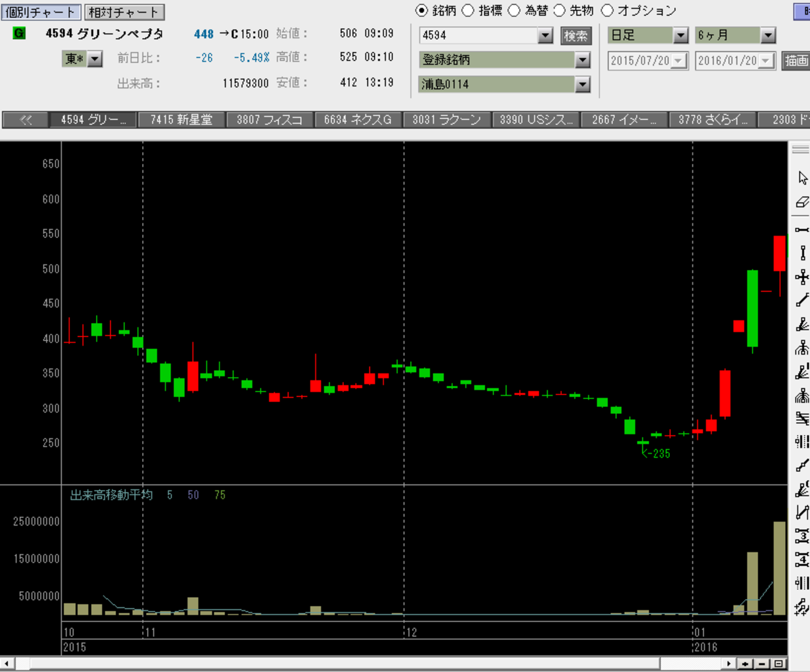Image resolution: width=810 pixels, height=672 pixels.
Task: Open the 東* exchange dropdown
Action: click(x=95, y=59)
